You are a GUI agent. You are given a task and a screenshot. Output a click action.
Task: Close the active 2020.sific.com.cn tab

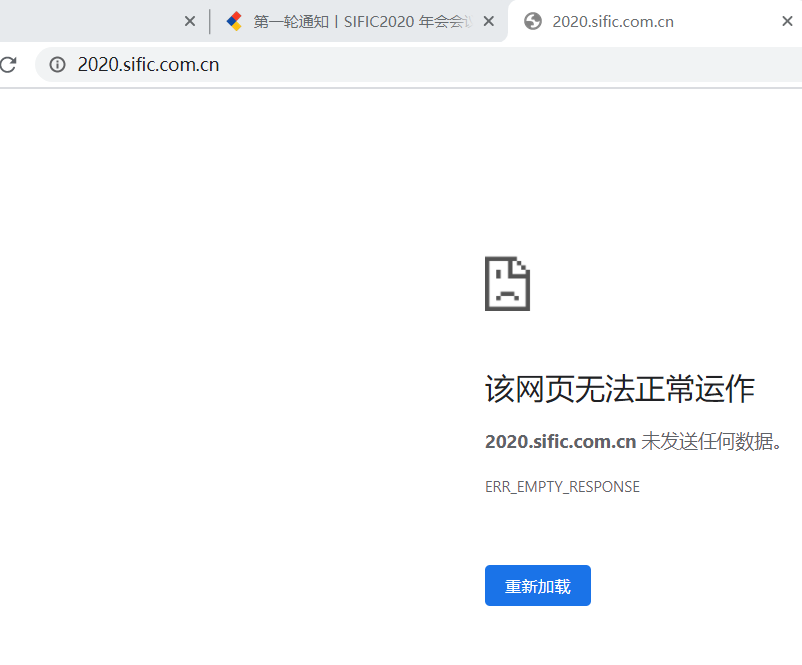click(787, 20)
